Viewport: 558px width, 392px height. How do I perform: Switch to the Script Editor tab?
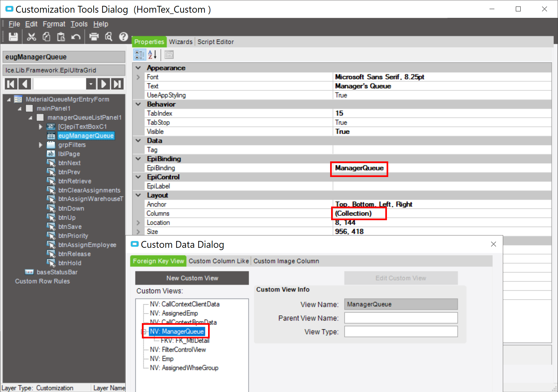coord(216,42)
